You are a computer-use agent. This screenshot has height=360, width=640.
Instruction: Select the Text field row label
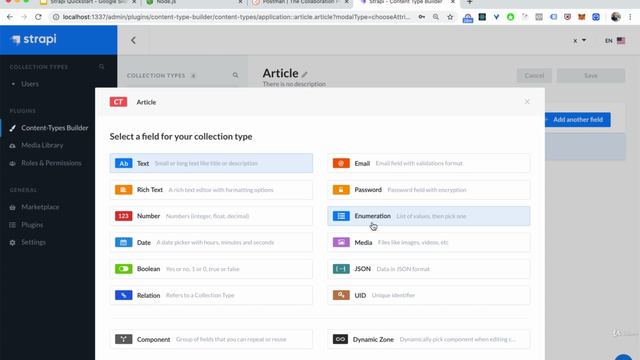point(143,163)
